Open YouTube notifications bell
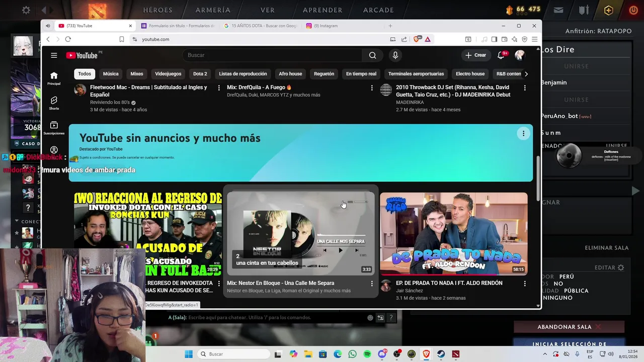This screenshot has width=644, height=362. click(501, 55)
